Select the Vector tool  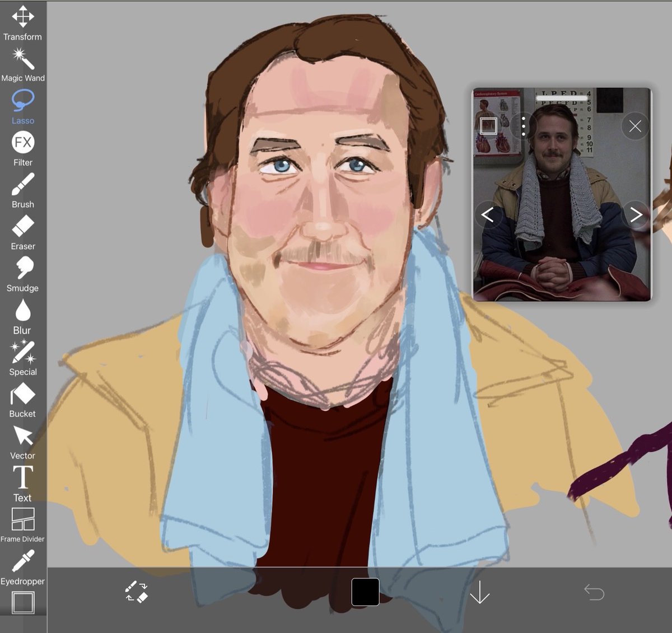tap(22, 443)
